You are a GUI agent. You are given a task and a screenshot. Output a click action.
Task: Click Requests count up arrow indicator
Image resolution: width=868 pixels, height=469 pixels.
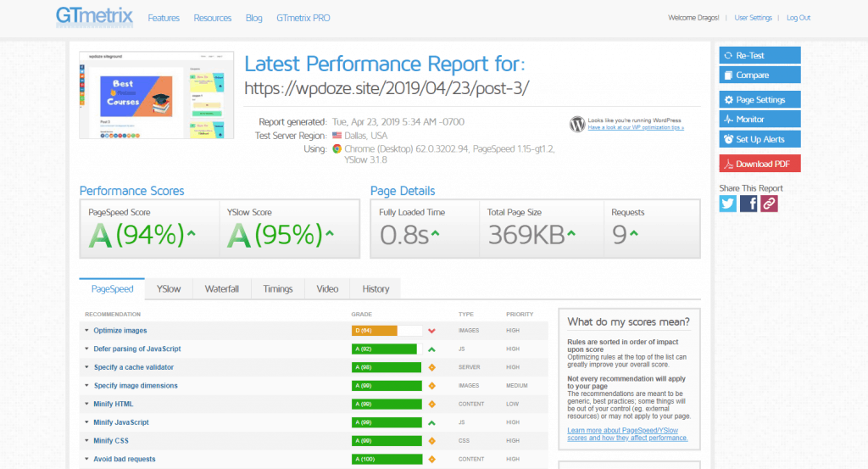point(634,234)
